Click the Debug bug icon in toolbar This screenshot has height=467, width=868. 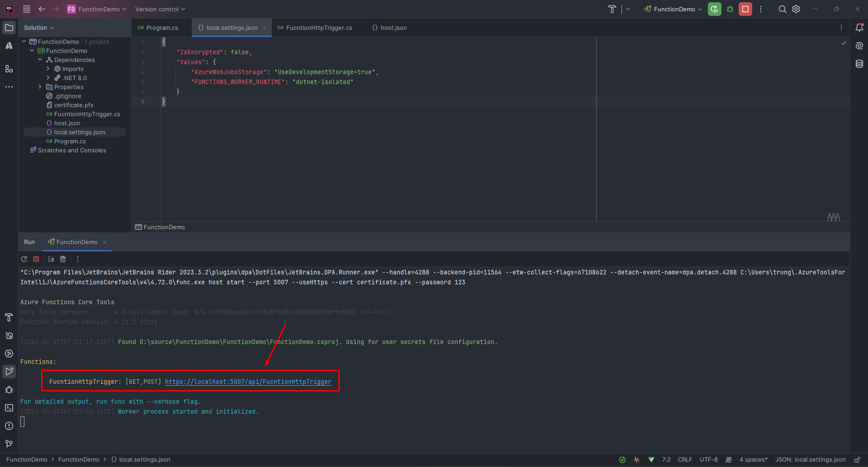click(x=730, y=9)
